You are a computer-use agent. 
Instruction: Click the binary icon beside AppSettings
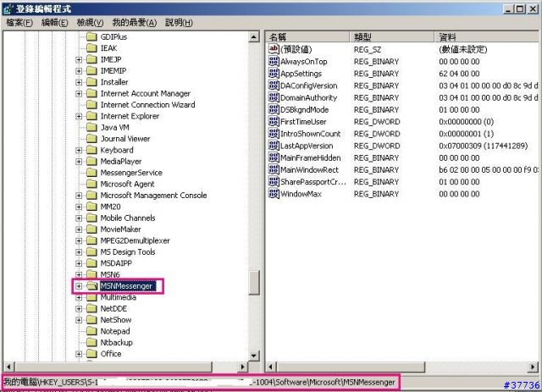coord(274,74)
